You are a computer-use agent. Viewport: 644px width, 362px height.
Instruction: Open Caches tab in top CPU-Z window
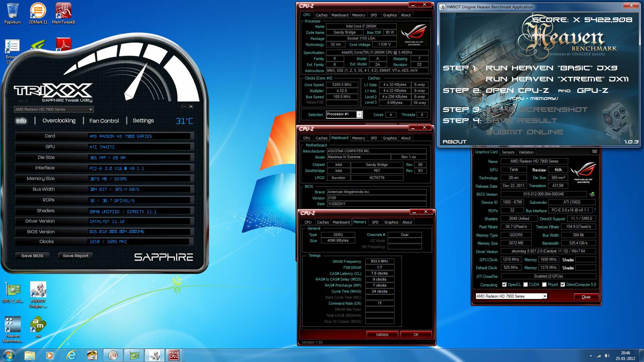pyautogui.click(x=321, y=15)
